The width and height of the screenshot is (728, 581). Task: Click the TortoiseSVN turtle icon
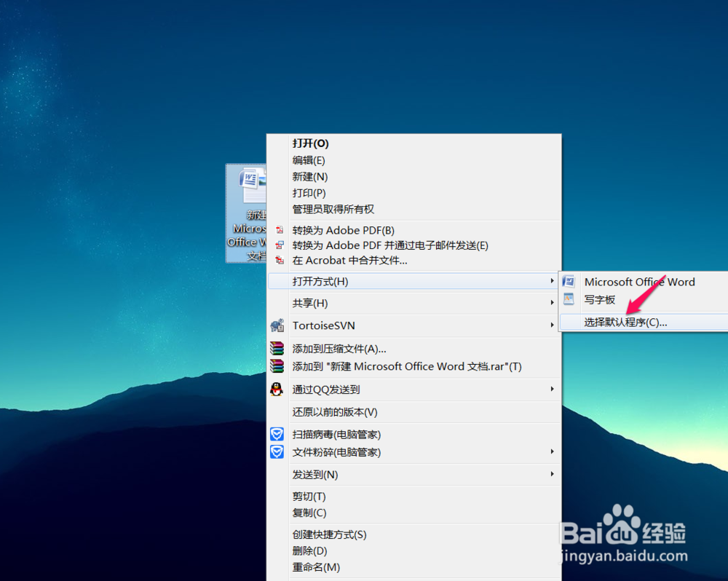[277, 325]
